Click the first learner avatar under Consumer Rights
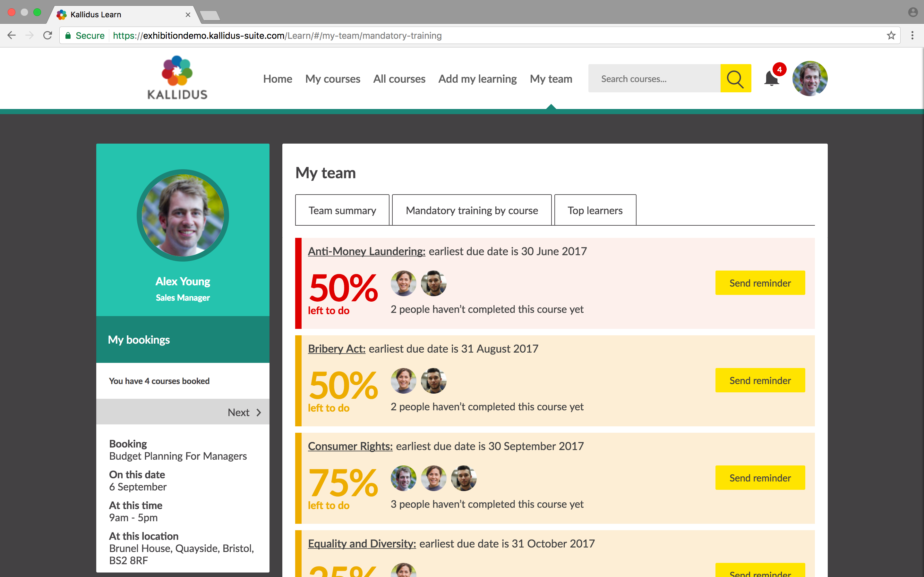Viewport: 924px width, 577px height. click(x=403, y=478)
